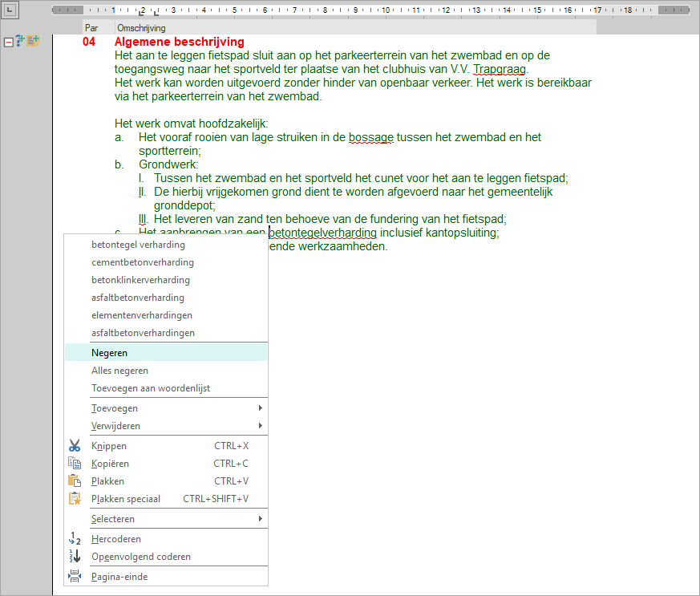Image resolution: width=700 pixels, height=596 pixels.
Task: Click list item 'Grondwerk:'
Action: [x=168, y=164]
